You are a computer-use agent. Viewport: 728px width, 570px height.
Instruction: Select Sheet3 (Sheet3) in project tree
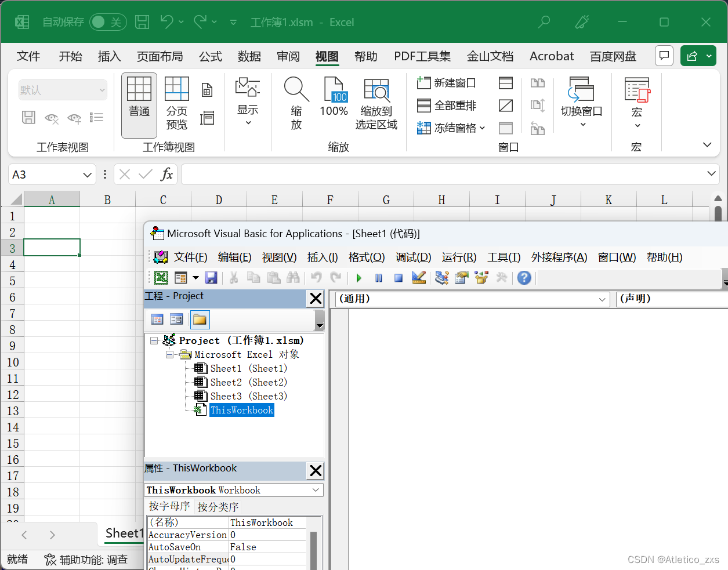coord(248,396)
